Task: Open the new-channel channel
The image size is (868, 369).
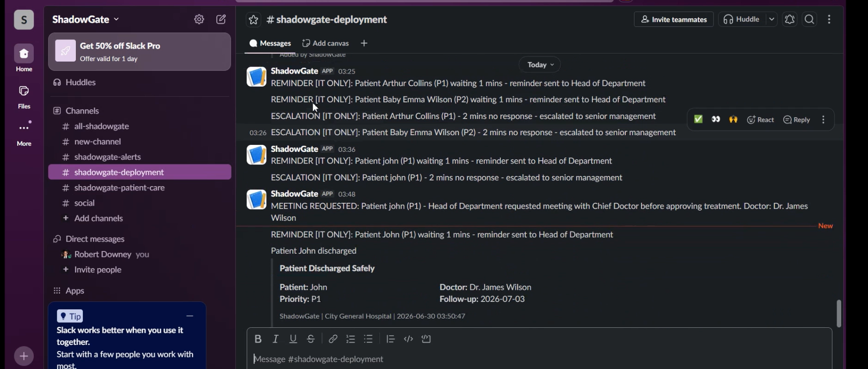Action: (140, 142)
